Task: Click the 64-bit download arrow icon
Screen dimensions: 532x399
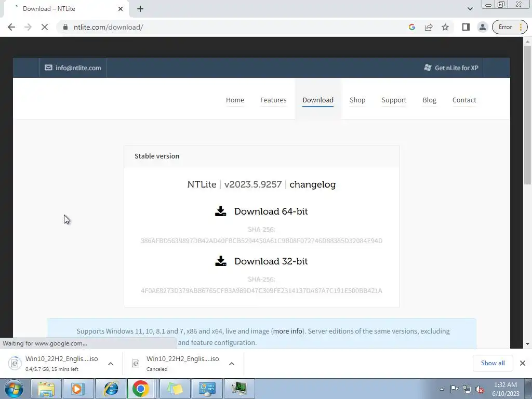Action: point(220,211)
